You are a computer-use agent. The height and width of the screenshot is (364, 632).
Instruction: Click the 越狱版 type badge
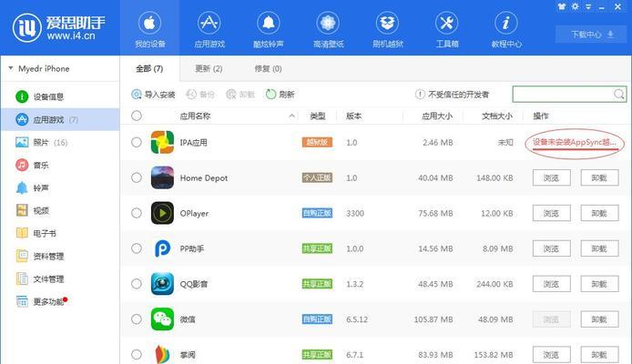317,142
